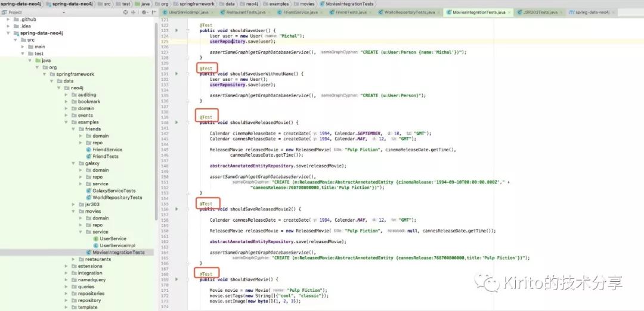Image resolution: width=644 pixels, height=311 pixels.
Task: Click the examples breadcrumb
Action: (277, 4)
